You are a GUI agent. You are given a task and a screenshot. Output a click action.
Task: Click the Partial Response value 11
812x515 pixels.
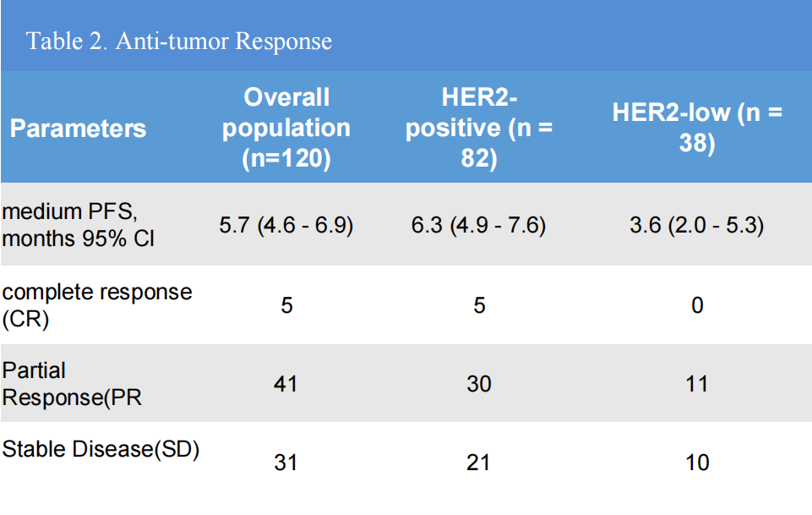click(697, 384)
